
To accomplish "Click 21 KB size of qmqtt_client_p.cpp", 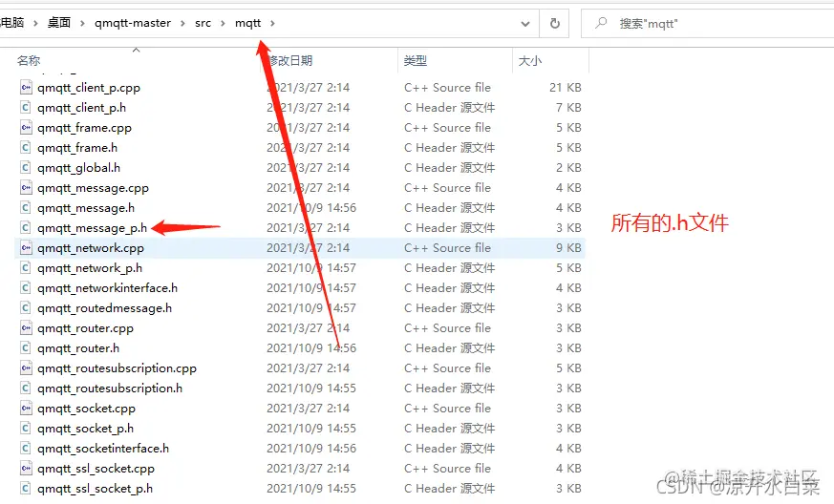I will [x=565, y=87].
